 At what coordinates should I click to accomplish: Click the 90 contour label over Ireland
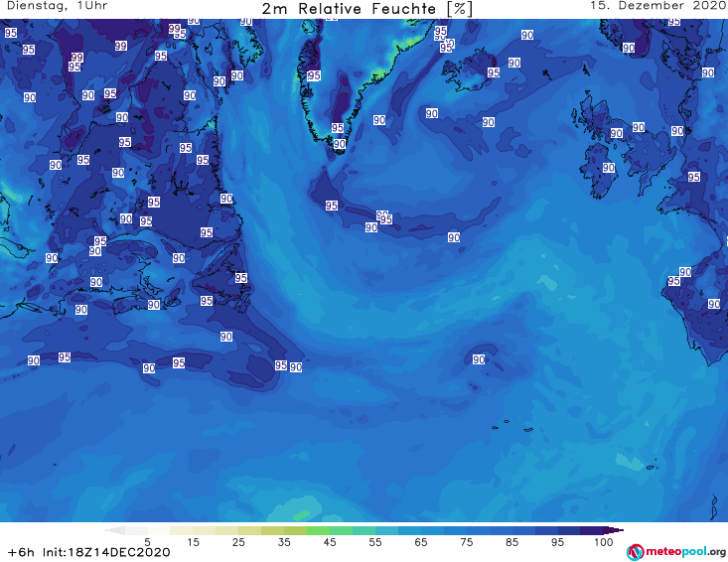[609, 168]
